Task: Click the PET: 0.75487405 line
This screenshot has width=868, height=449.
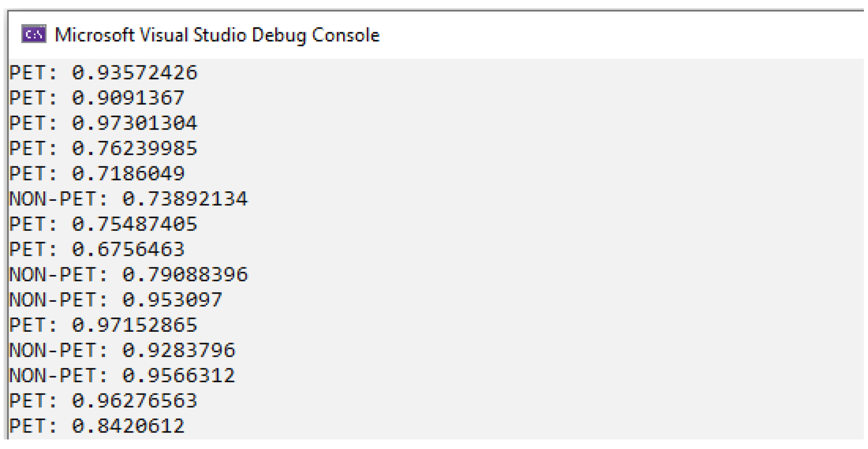Action: [104, 224]
